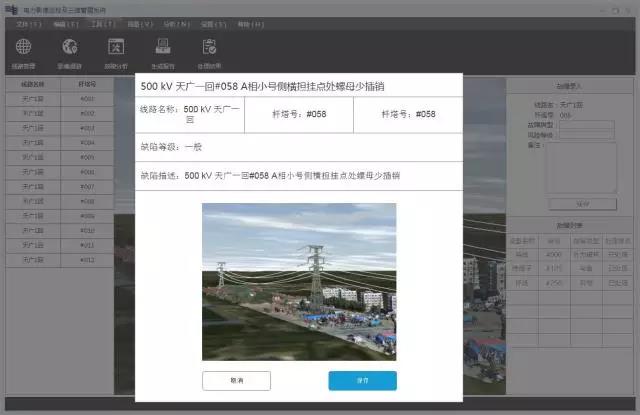
Task: Select tower #007 row in left table
Action: pyautogui.click(x=60, y=187)
